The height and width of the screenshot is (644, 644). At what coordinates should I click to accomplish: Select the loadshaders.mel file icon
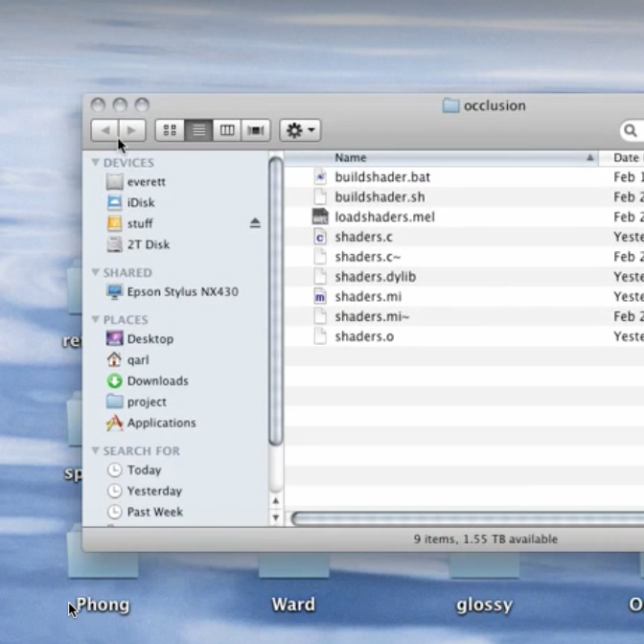coord(320,217)
